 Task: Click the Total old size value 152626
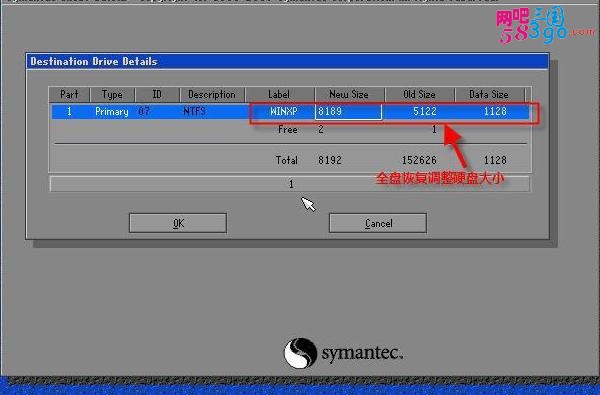coord(419,160)
